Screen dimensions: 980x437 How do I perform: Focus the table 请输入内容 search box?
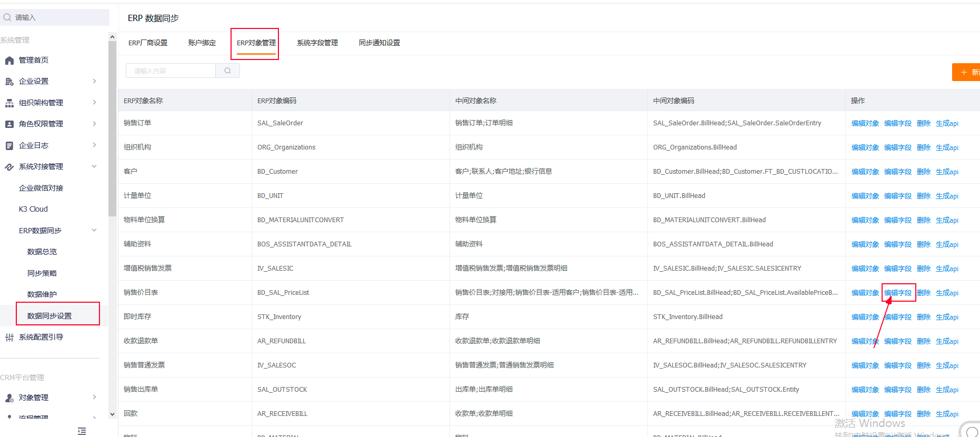(171, 71)
